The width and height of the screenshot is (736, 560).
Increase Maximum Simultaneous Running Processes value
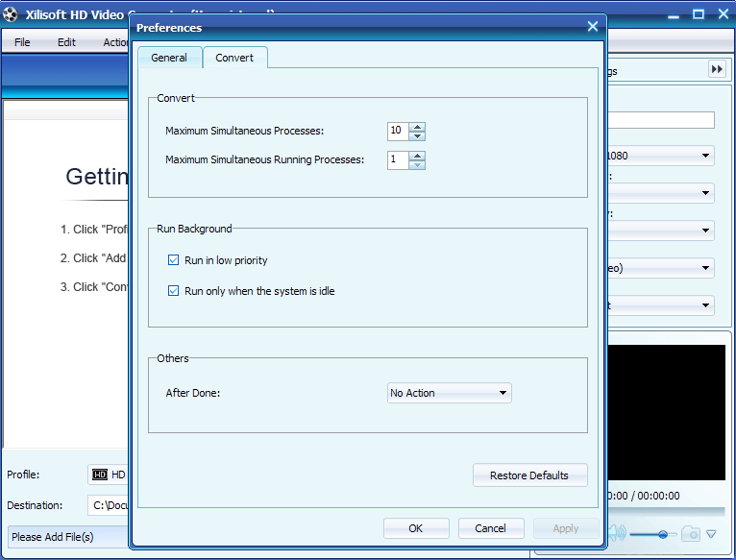pos(417,156)
